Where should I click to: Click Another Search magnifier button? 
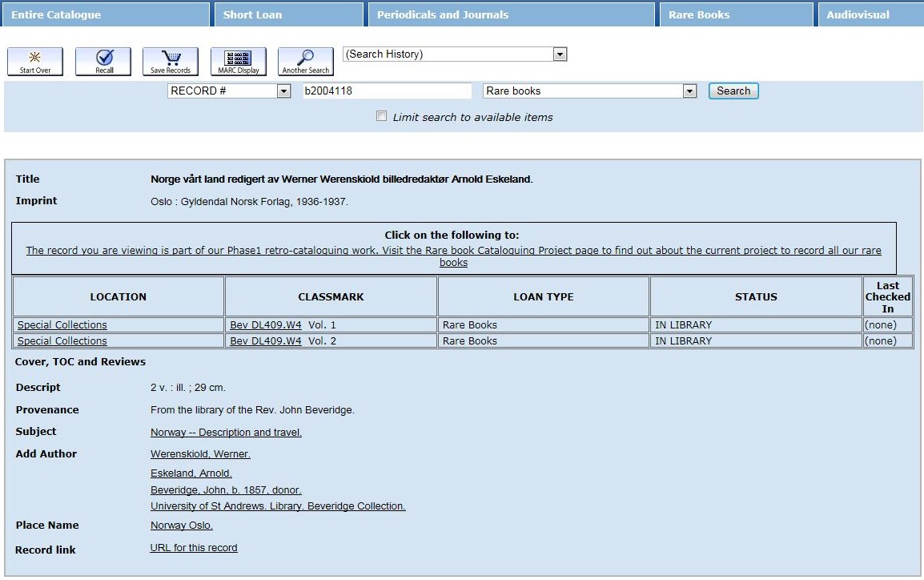pyautogui.click(x=306, y=62)
